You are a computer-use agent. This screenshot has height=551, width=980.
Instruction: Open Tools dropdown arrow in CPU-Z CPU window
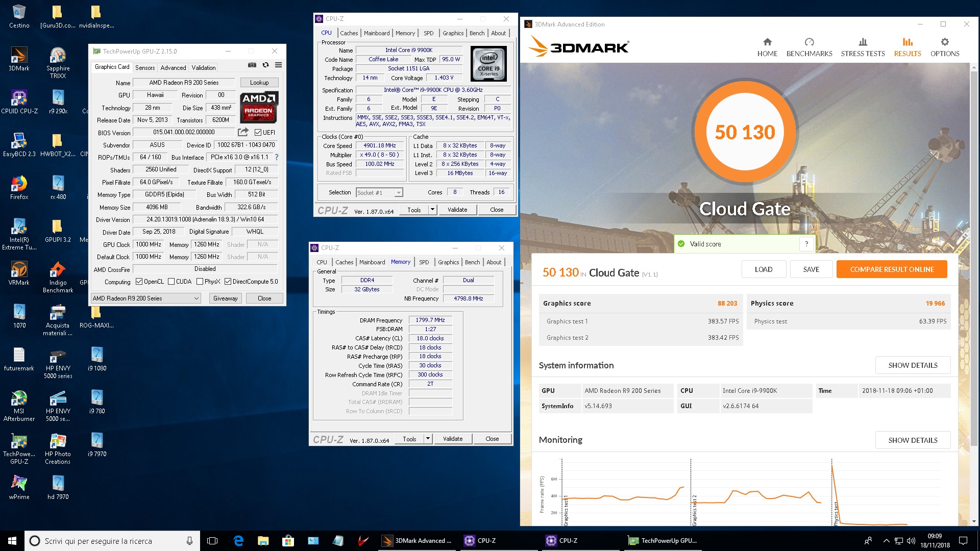(432, 210)
